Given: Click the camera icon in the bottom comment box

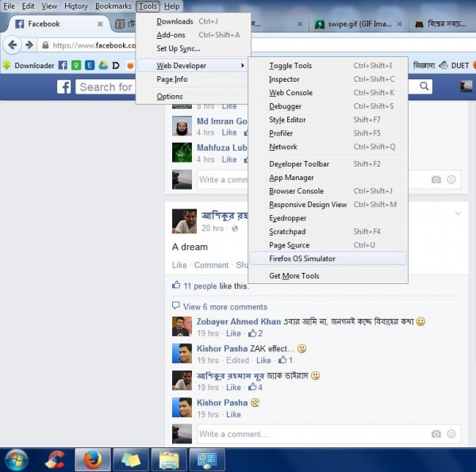Looking at the screenshot, I should (x=436, y=434).
